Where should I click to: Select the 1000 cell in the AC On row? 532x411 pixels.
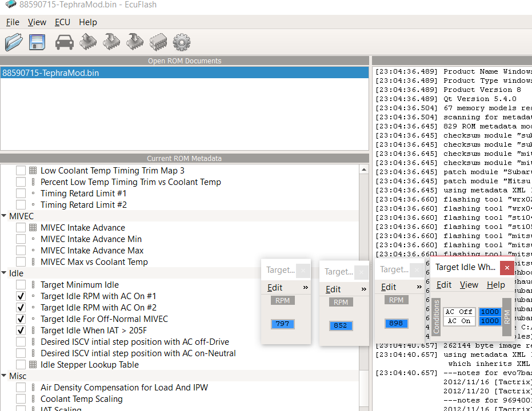(490, 321)
